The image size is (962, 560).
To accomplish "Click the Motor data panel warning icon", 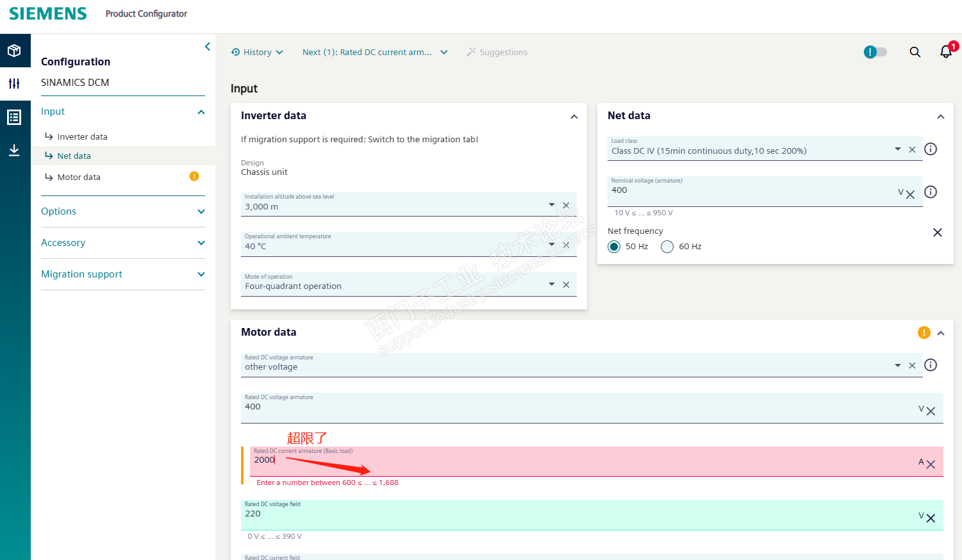I will (924, 333).
